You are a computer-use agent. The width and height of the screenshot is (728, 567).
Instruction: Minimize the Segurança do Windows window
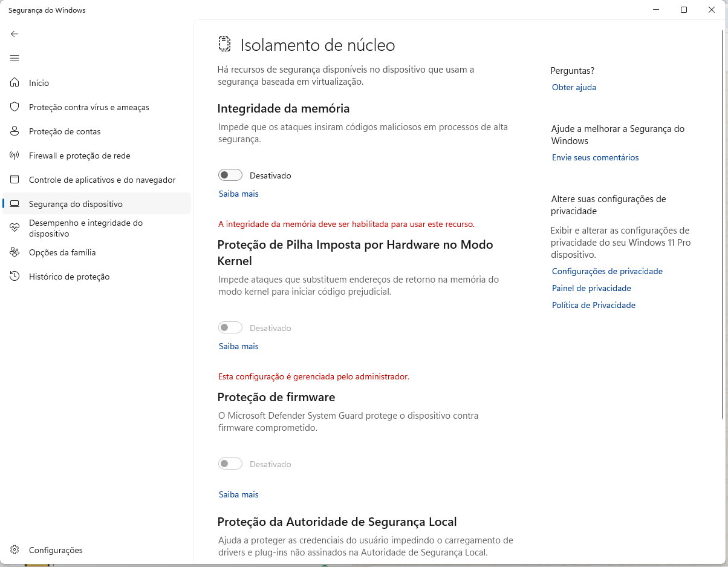click(x=656, y=10)
